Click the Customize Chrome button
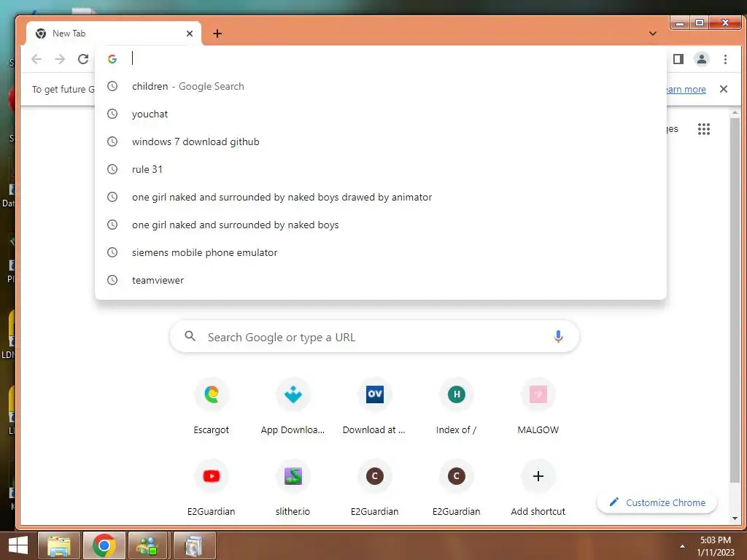747x560 pixels. point(657,502)
